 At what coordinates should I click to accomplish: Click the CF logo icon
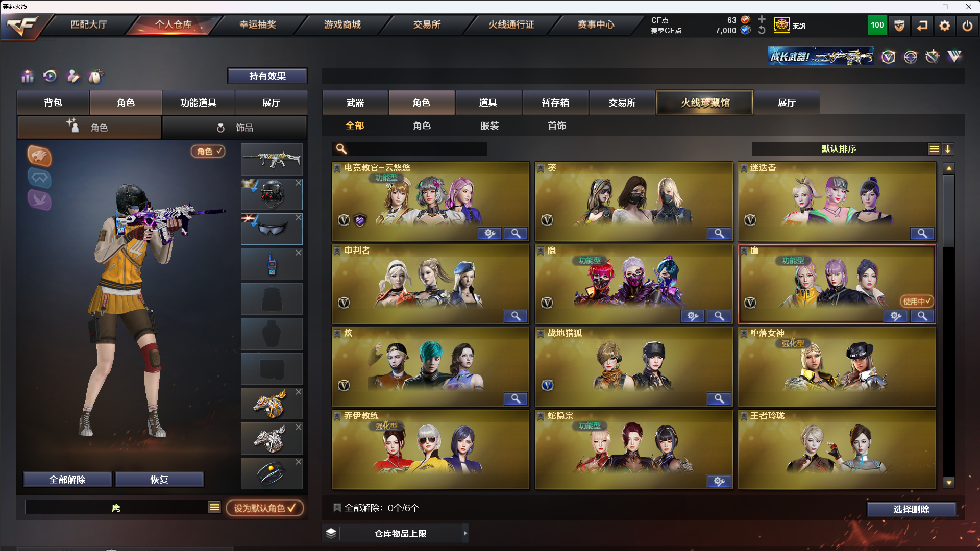pyautogui.click(x=22, y=26)
